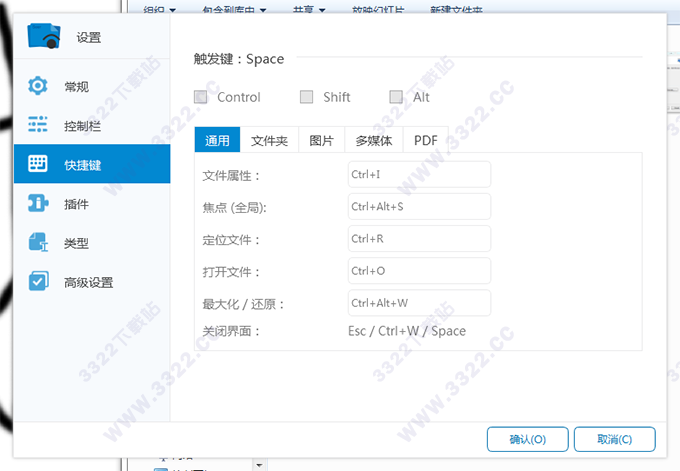Screen dimensions: 680x471
Task: Click the file type icon for 类型
Action: [x=38, y=242]
